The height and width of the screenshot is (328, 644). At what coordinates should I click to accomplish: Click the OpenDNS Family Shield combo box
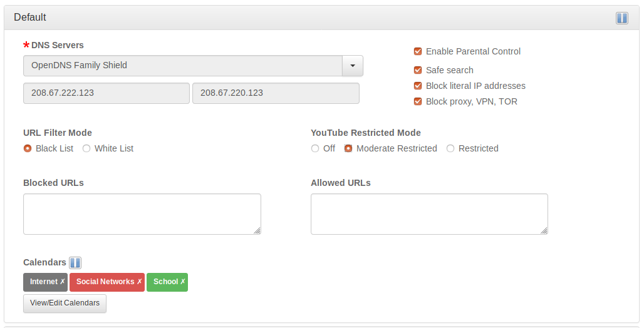pos(182,66)
